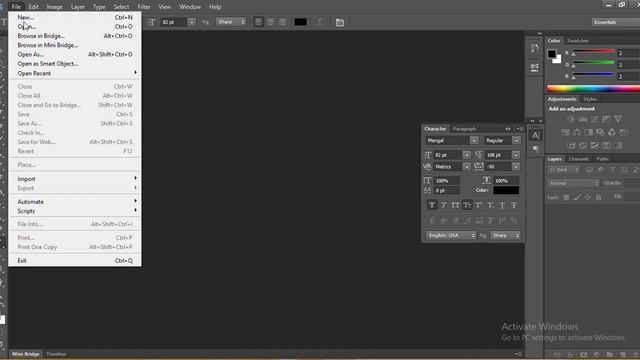Select left align text in options bar

tap(258, 22)
